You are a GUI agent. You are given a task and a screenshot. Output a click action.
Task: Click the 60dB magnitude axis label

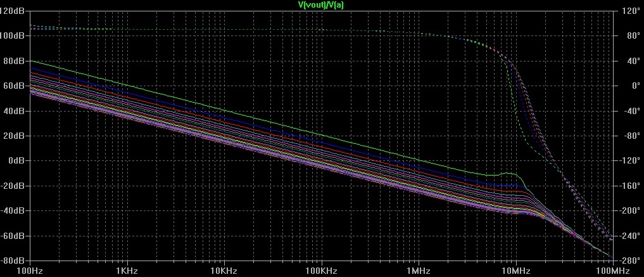point(15,86)
